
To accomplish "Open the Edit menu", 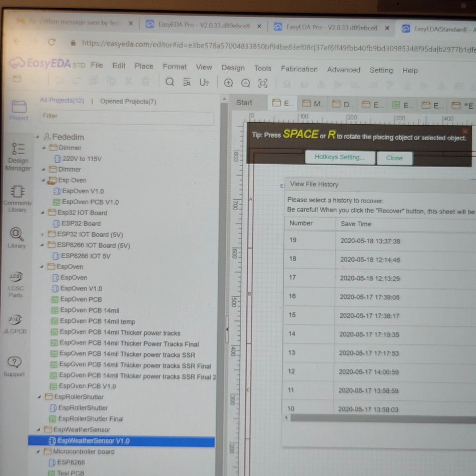I will pos(119,66).
